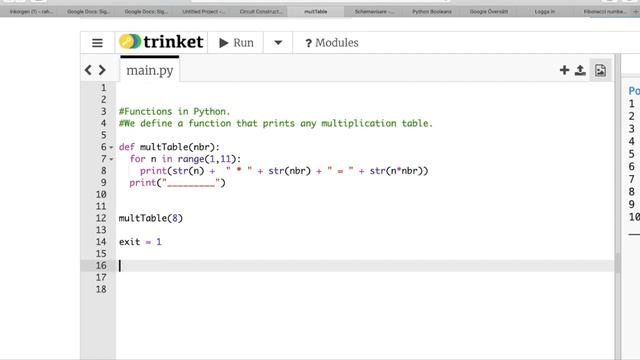640x360 pixels.
Task: Click the print(str(n) + ... statement on line 8
Action: [x=284, y=171]
